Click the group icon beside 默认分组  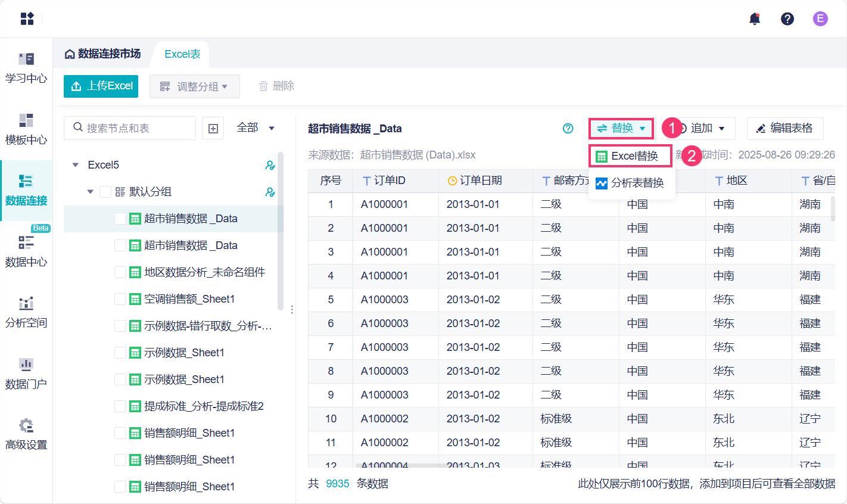pos(120,192)
